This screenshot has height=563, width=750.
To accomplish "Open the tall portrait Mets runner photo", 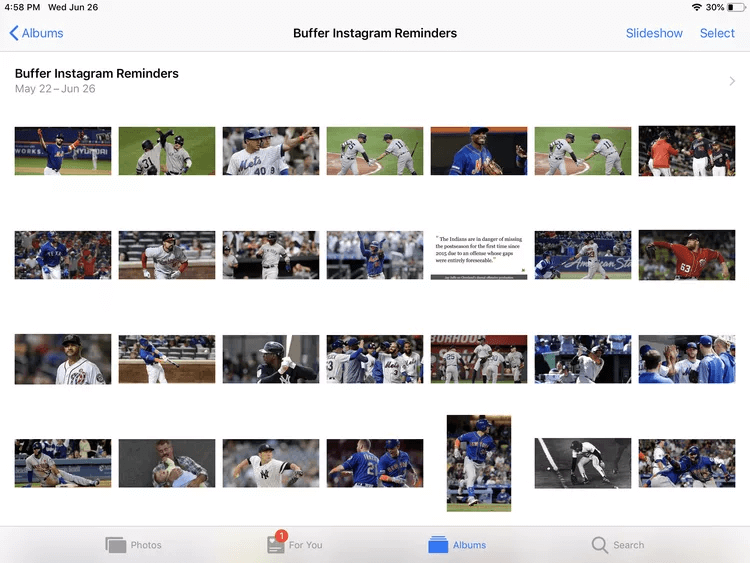I will (x=479, y=463).
